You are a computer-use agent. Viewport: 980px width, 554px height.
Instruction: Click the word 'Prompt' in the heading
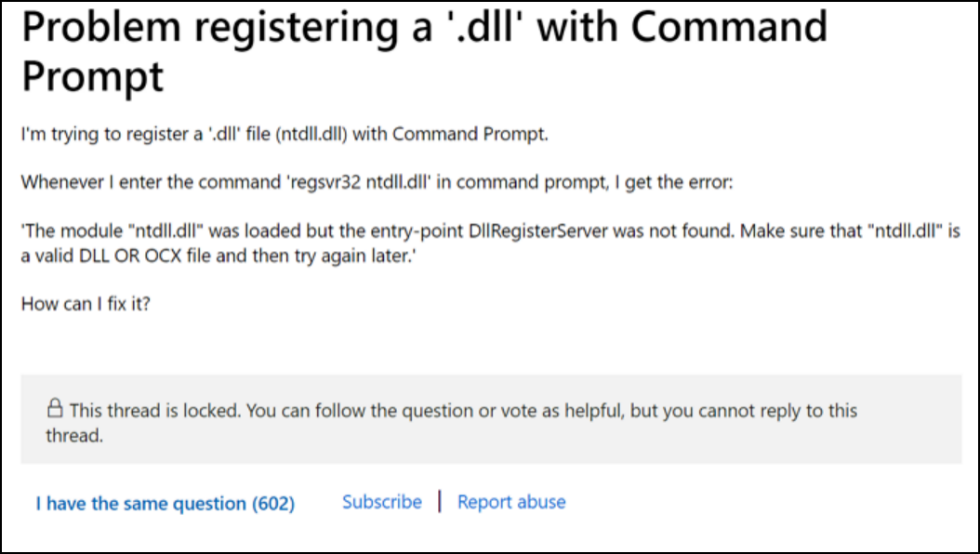(90, 77)
